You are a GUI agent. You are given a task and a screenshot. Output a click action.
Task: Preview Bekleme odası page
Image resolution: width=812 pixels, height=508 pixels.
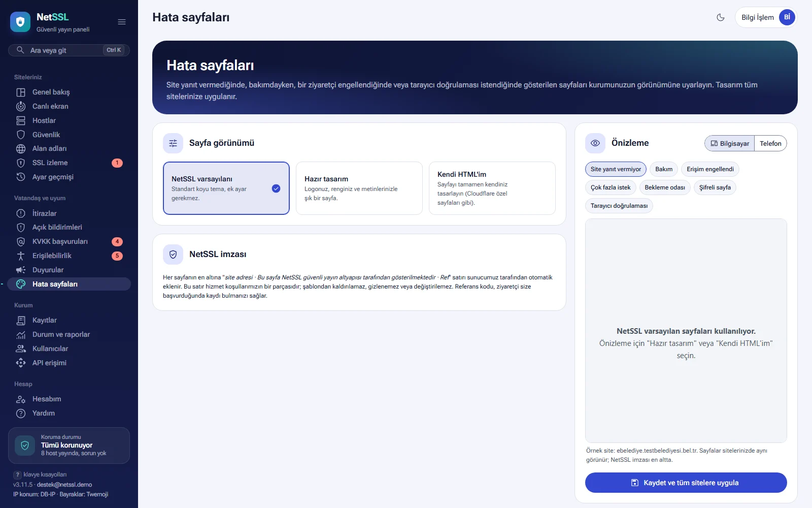coord(665,187)
